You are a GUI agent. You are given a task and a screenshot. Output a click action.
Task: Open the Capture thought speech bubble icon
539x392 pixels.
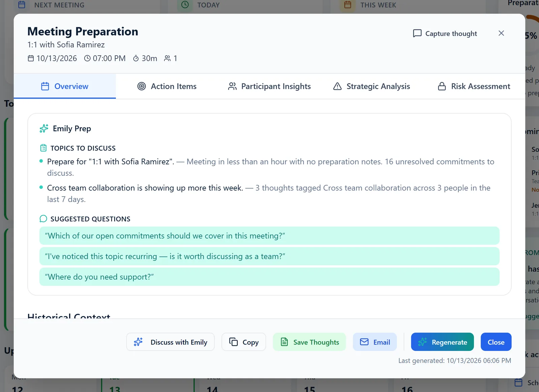click(417, 33)
